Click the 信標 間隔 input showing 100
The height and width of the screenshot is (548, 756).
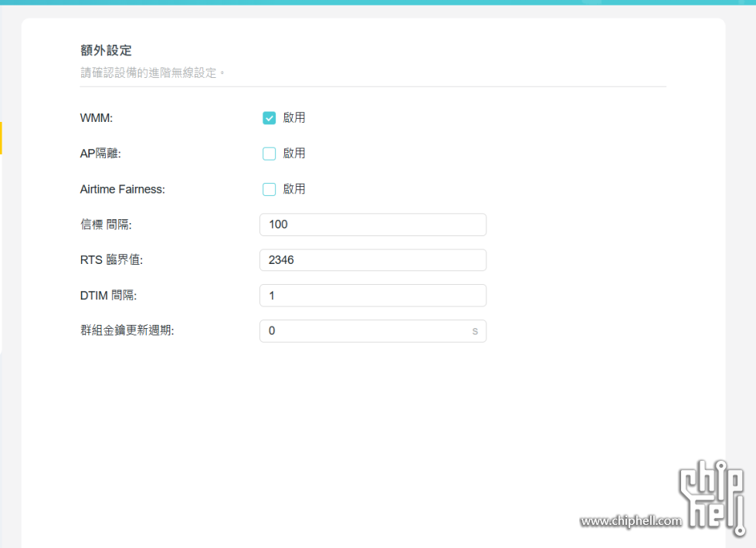pyautogui.click(x=373, y=224)
